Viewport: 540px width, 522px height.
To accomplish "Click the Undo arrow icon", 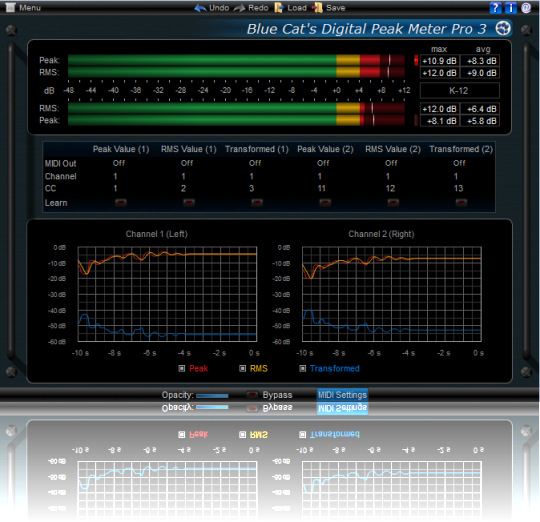I will coord(200,8).
